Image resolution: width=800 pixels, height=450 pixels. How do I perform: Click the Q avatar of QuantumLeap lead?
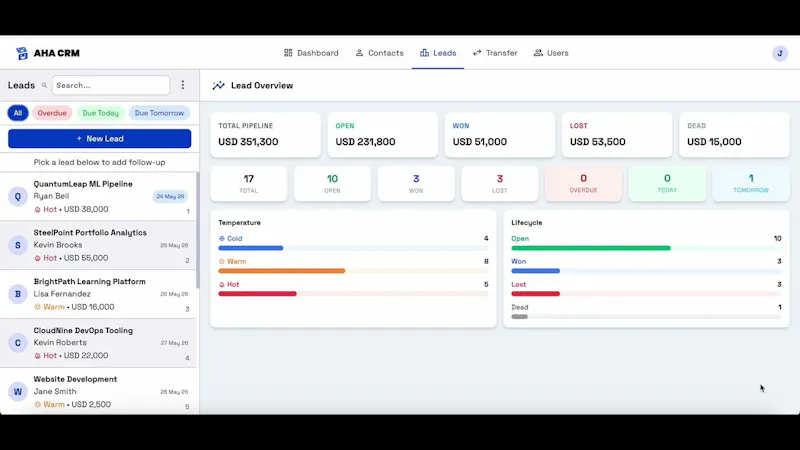[x=18, y=196]
